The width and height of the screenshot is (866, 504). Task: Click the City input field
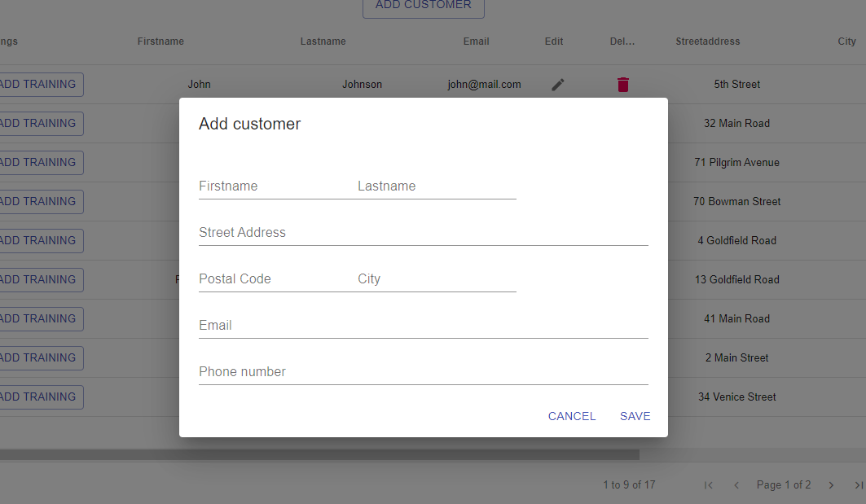tap(437, 279)
